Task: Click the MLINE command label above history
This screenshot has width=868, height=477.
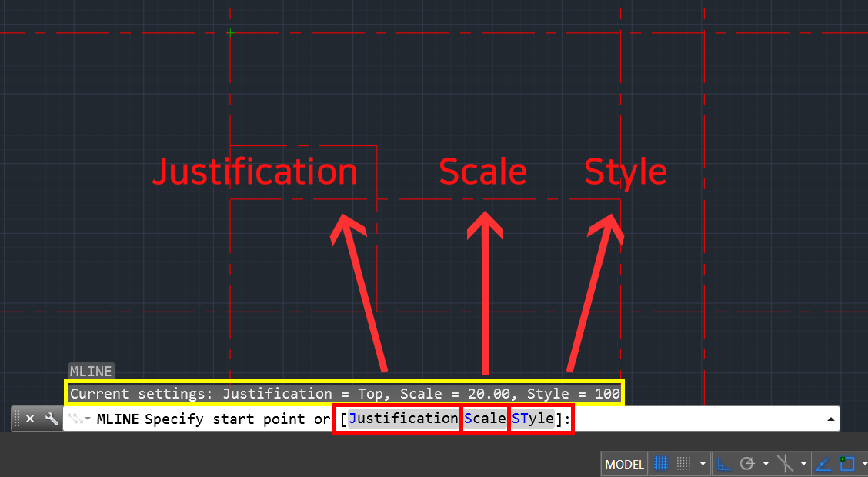Action: tap(91, 372)
